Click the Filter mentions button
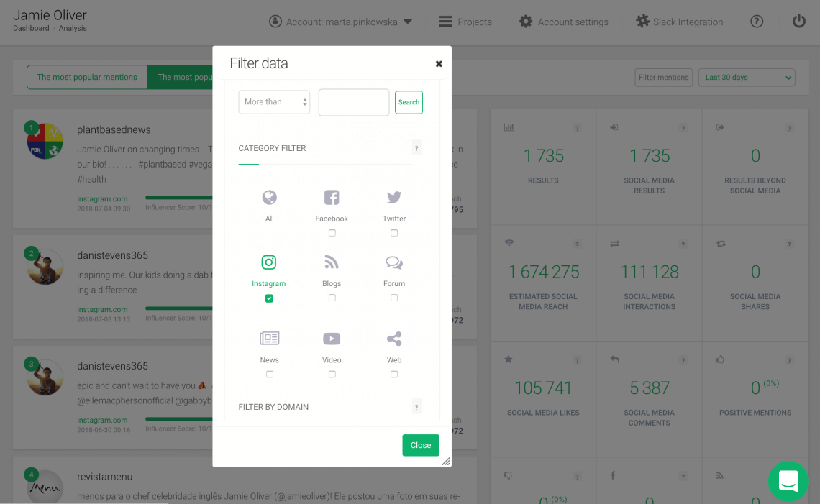820x504 pixels. point(664,78)
